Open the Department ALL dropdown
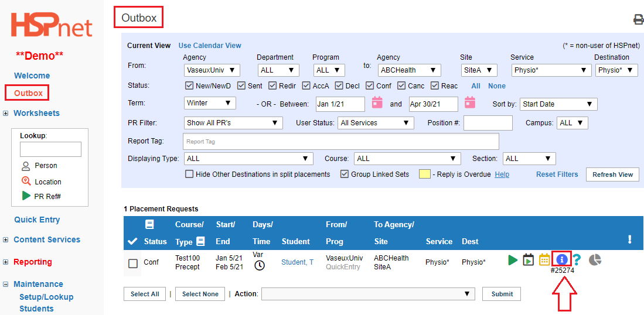Image resolution: width=644 pixels, height=315 pixels. coord(278,70)
